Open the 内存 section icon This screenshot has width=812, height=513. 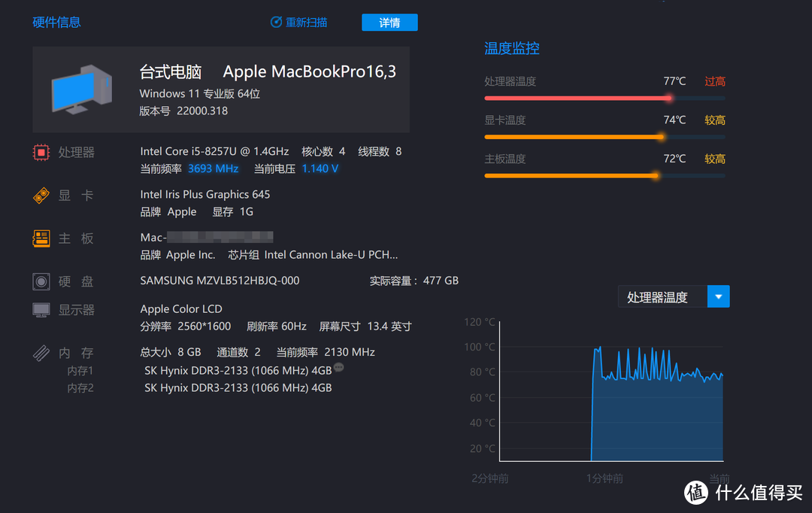pos(41,352)
